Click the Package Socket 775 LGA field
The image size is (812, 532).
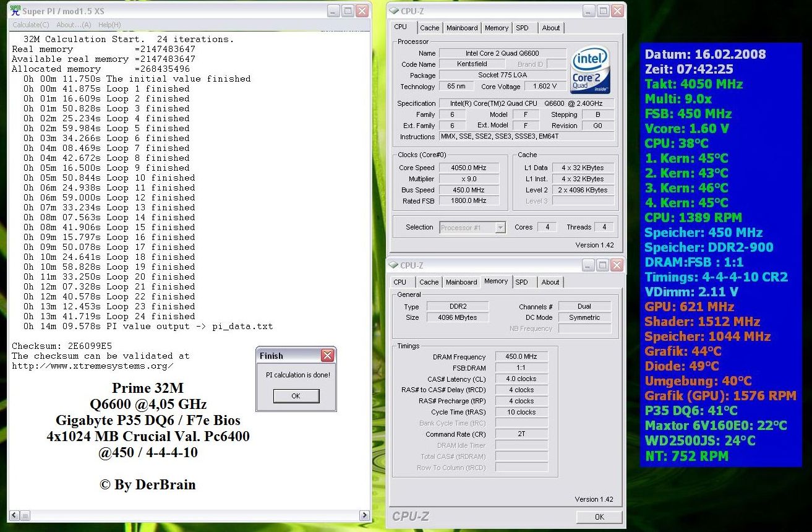502,75
